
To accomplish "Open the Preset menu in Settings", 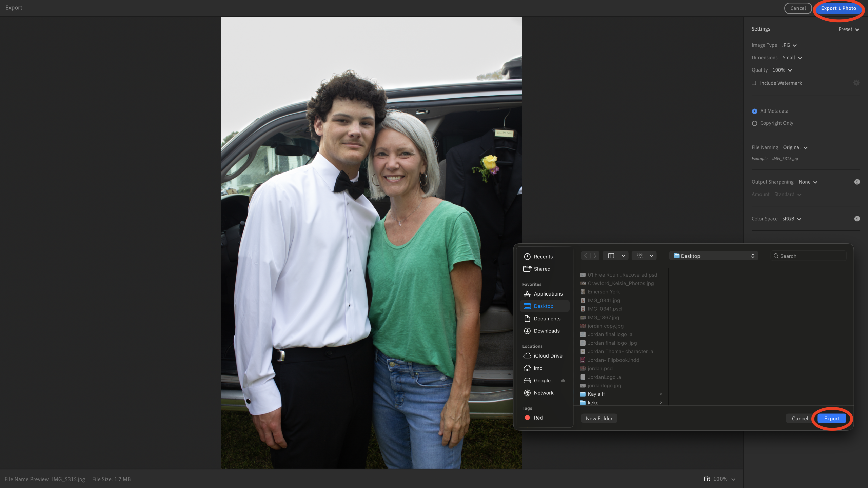I will [848, 29].
